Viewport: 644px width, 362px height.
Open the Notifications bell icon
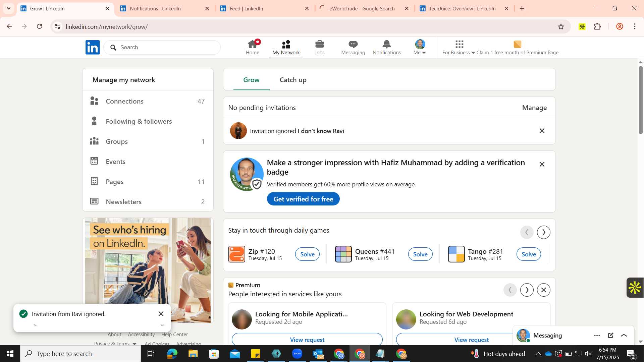coord(387,47)
